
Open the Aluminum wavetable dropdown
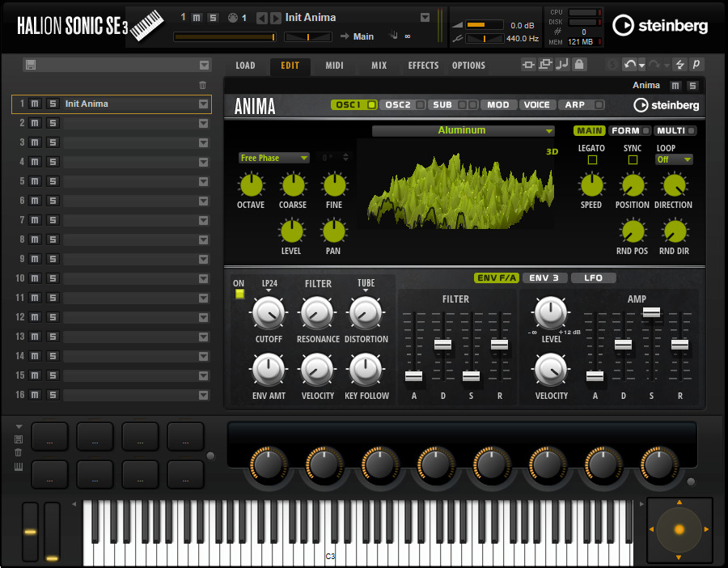[463, 130]
